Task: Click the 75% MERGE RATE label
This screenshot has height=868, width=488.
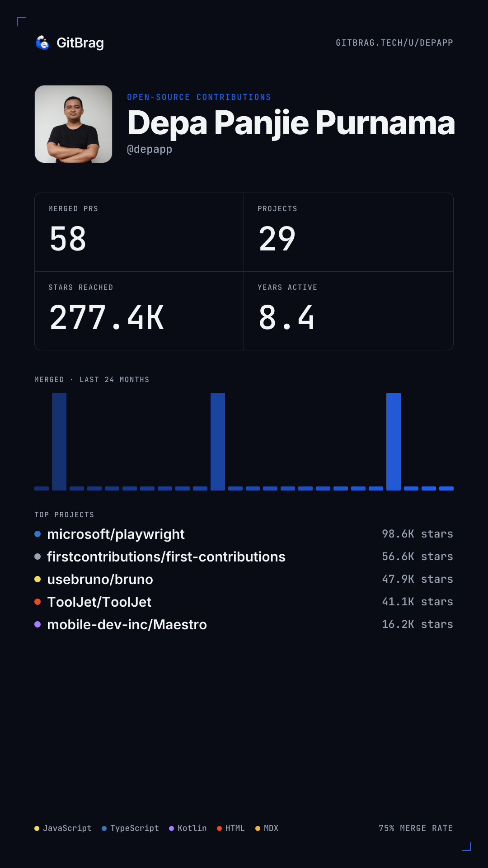Action: (x=416, y=828)
